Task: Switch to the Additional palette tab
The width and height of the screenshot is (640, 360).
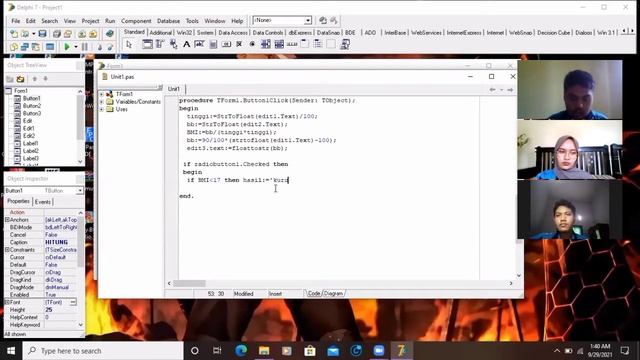Action: pos(160,33)
